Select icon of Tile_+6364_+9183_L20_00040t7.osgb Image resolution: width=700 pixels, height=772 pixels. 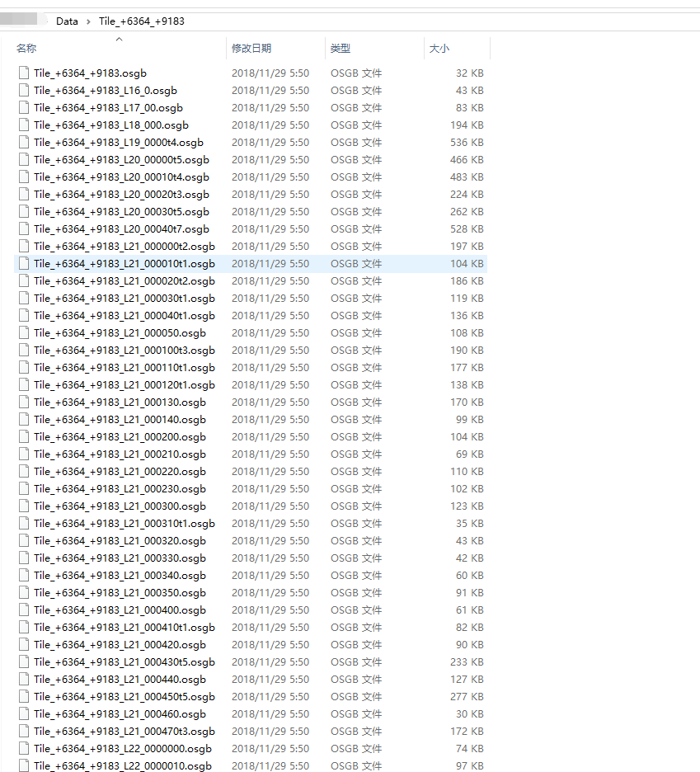point(24,229)
